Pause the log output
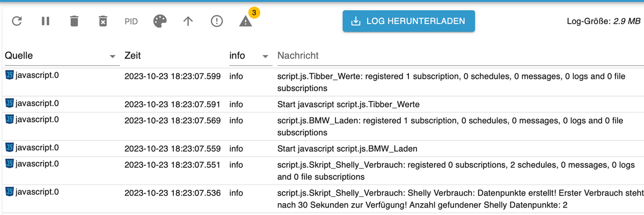This screenshot has width=644, height=215. click(46, 21)
